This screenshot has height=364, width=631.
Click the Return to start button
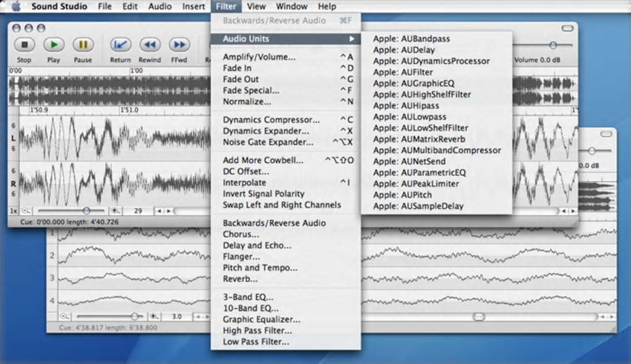click(x=121, y=44)
